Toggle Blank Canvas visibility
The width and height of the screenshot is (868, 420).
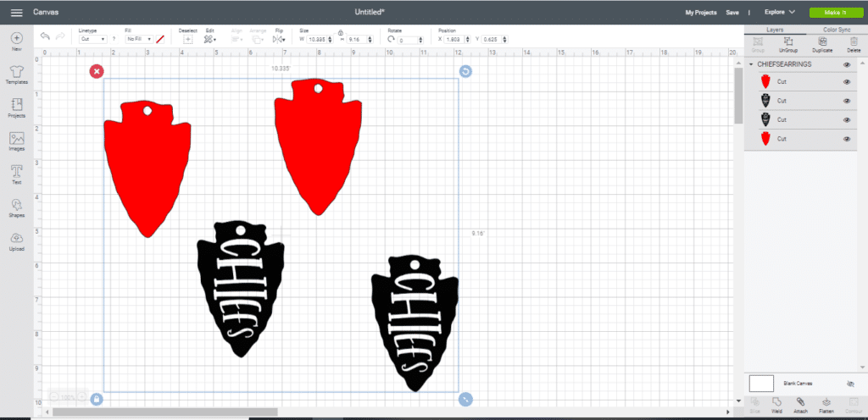(850, 384)
